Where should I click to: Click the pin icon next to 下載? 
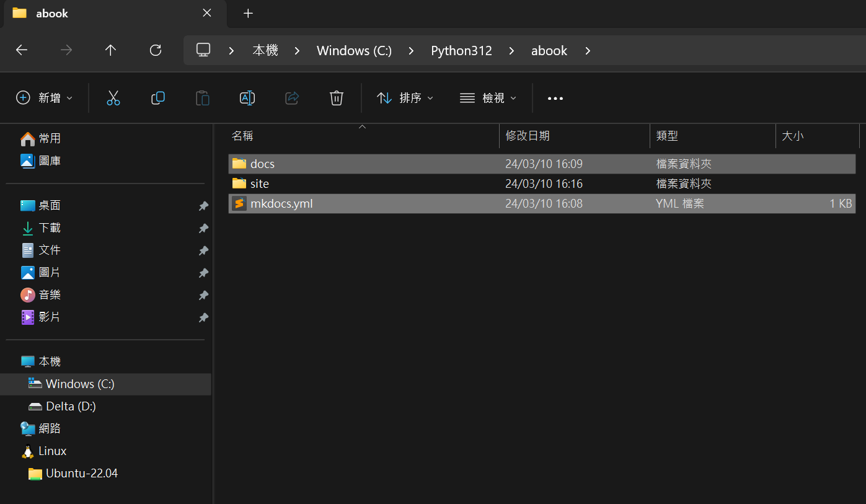(x=203, y=228)
